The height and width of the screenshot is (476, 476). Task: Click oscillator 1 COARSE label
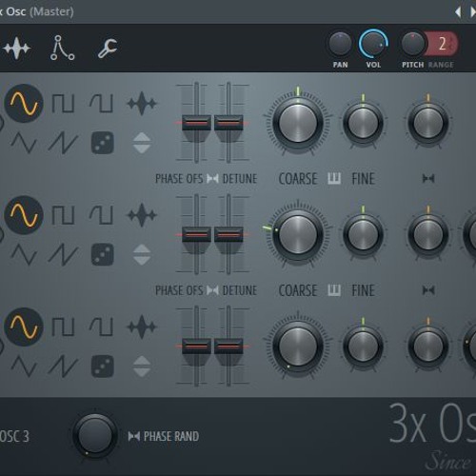coord(298,179)
